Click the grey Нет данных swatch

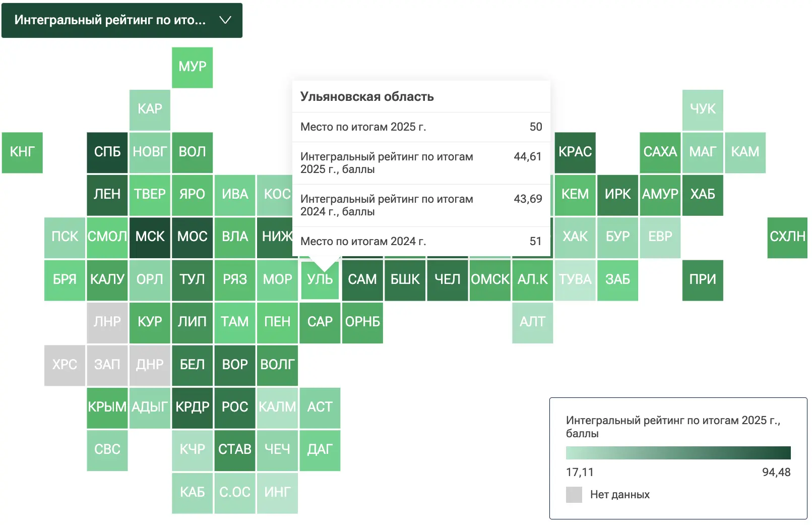tap(574, 495)
